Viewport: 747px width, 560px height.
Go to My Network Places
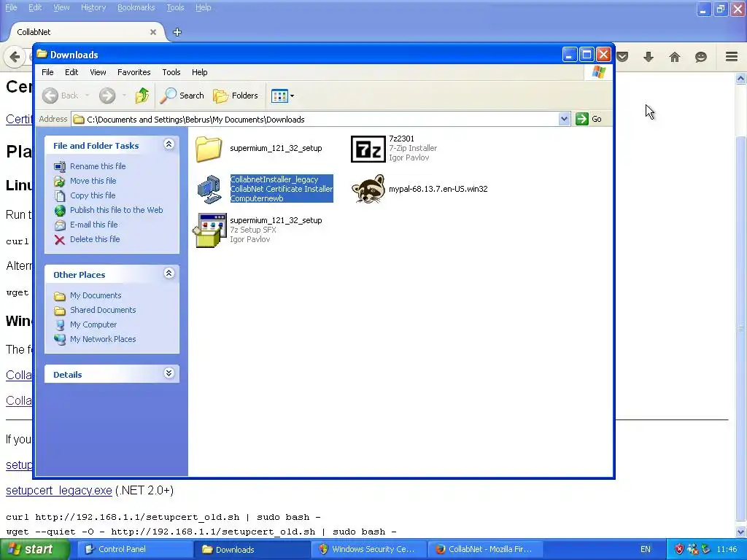click(x=103, y=339)
